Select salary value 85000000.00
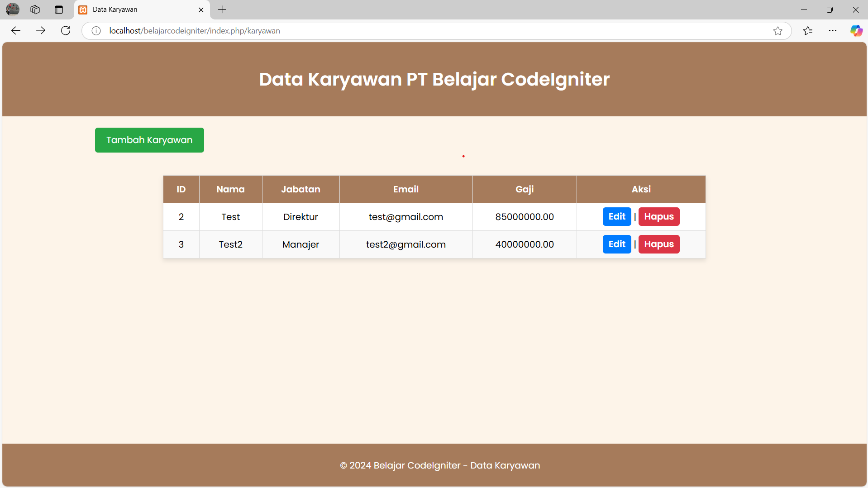 click(x=525, y=217)
